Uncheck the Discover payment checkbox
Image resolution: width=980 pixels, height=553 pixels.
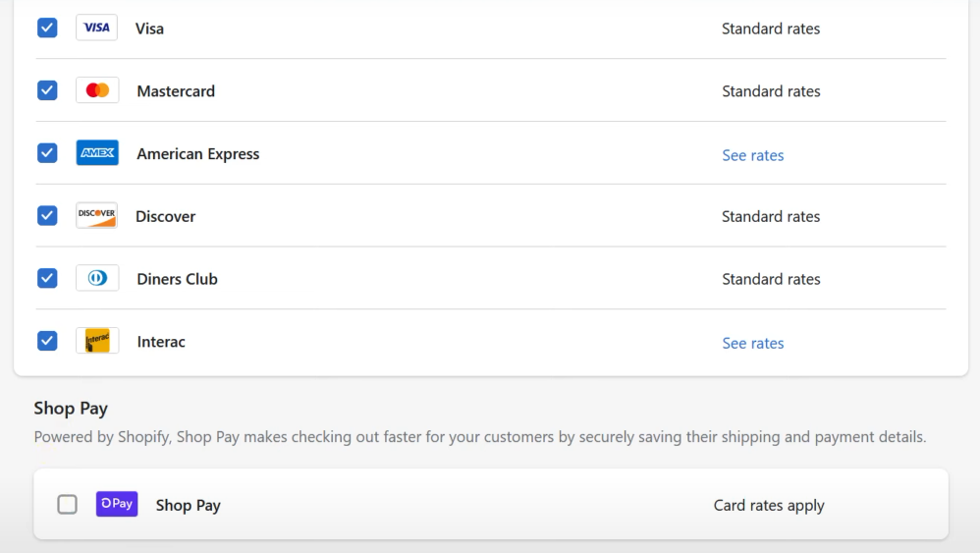coord(47,215)
